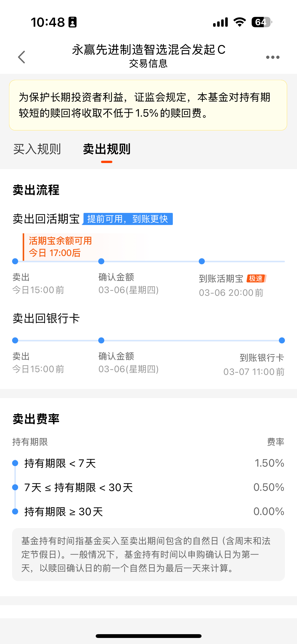Tap the yellow redemption fee notice banner
The height and width of the screenshot is (644, 297).
[148, 105]
